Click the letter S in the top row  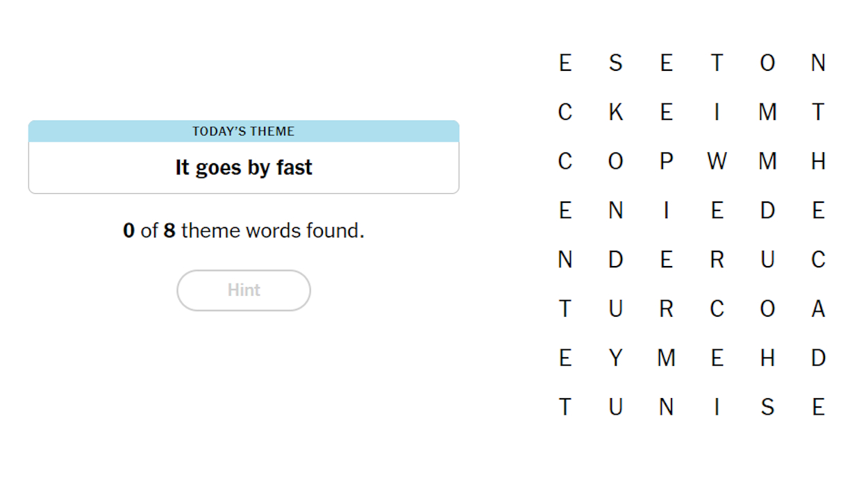615,63
